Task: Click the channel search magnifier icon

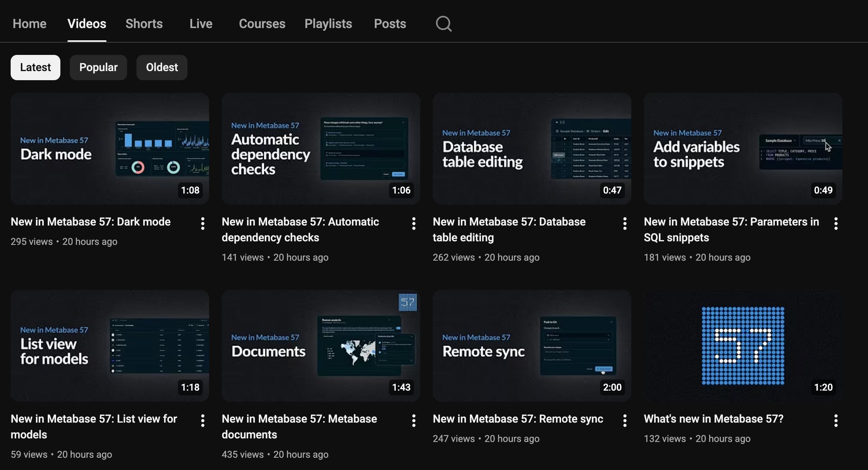Action: point(443,24)
